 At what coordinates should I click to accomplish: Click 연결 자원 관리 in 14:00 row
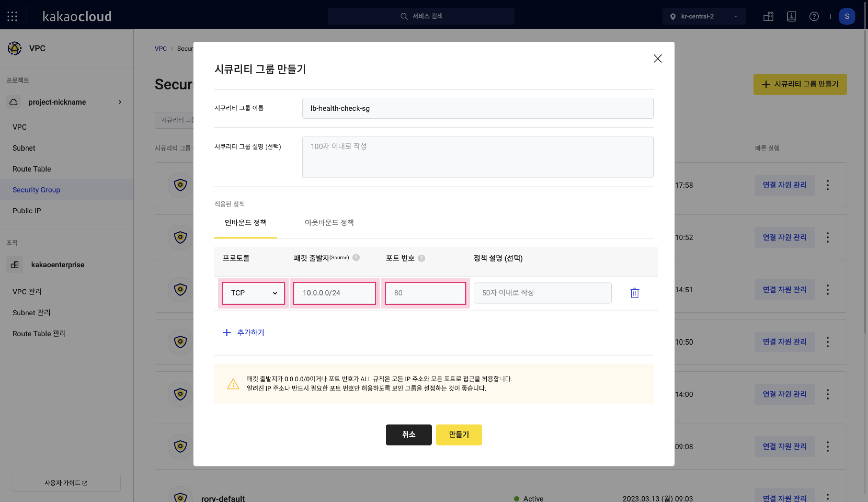tap(785, 394)
